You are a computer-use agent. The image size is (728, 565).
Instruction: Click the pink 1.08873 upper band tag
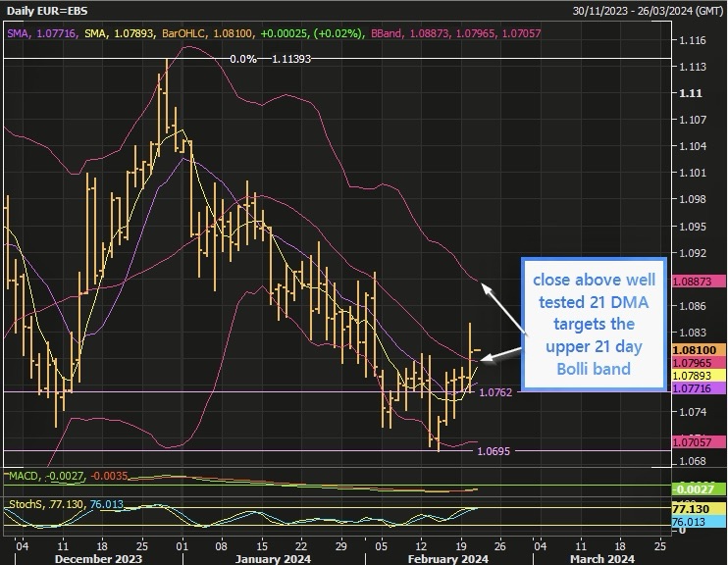tap(699, 281)
